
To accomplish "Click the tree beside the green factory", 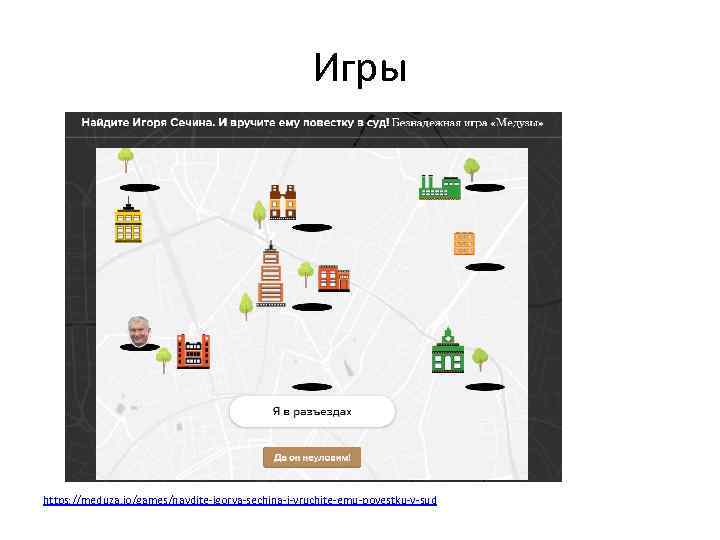I will (x=472, y=170).
